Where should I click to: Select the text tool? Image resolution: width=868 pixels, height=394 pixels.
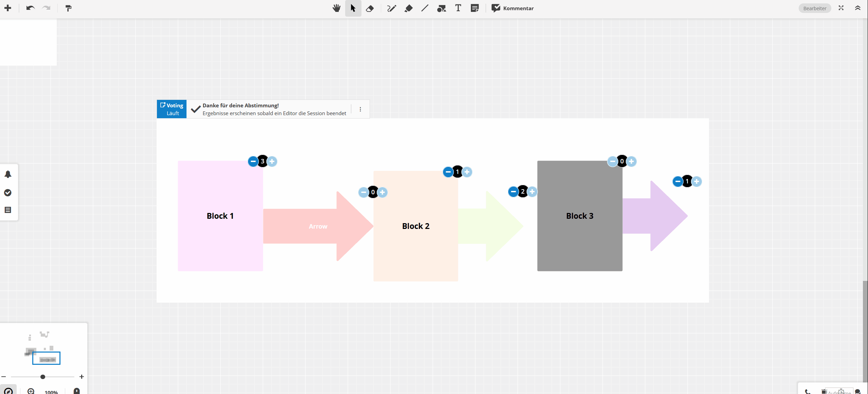(458, 8)
